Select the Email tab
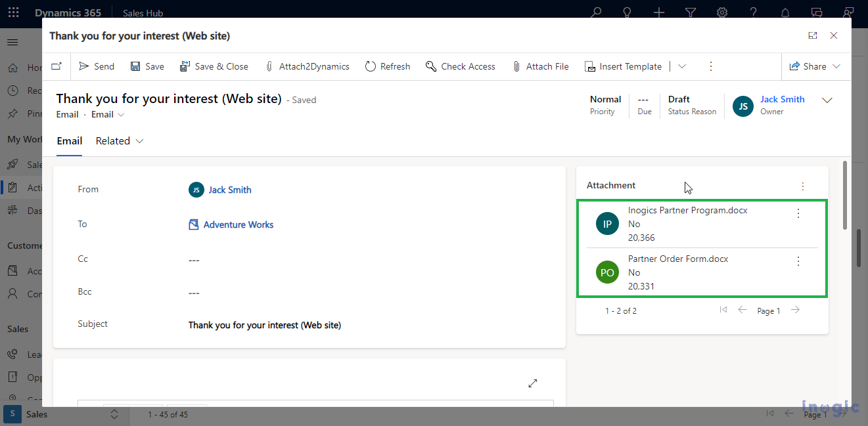This screenshot has height=426, width=868. pyautogui.click(x=69, y=141)
